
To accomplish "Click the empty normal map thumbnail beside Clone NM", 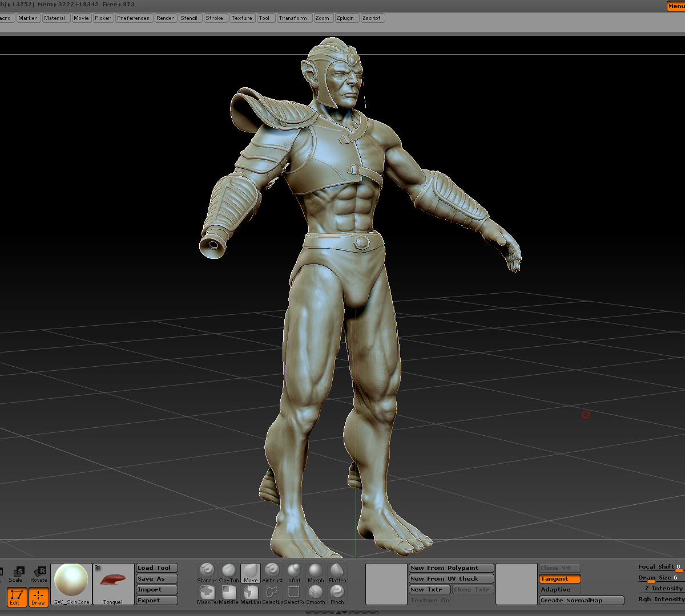I will [x=516, y=584].
